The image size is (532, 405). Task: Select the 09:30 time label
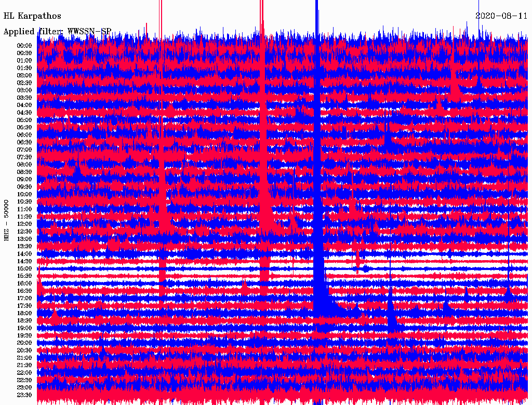coord(24,187)
